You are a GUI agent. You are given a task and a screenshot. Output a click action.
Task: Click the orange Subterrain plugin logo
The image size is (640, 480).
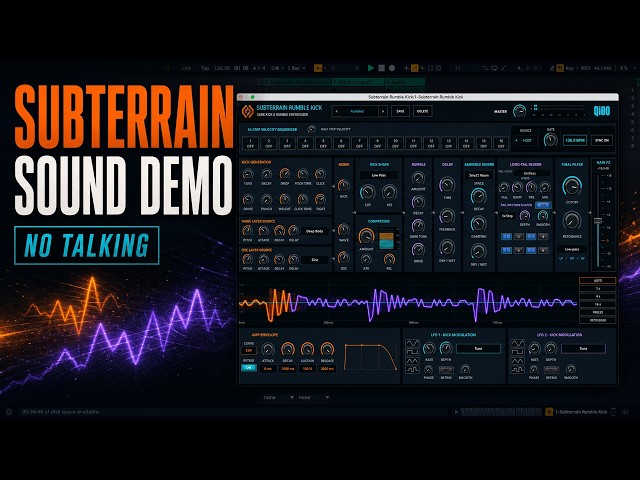247,111
